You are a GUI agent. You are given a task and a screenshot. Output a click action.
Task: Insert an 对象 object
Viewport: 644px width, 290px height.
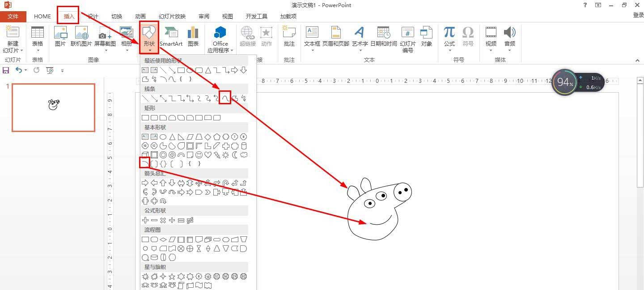(x=426, y=36)
